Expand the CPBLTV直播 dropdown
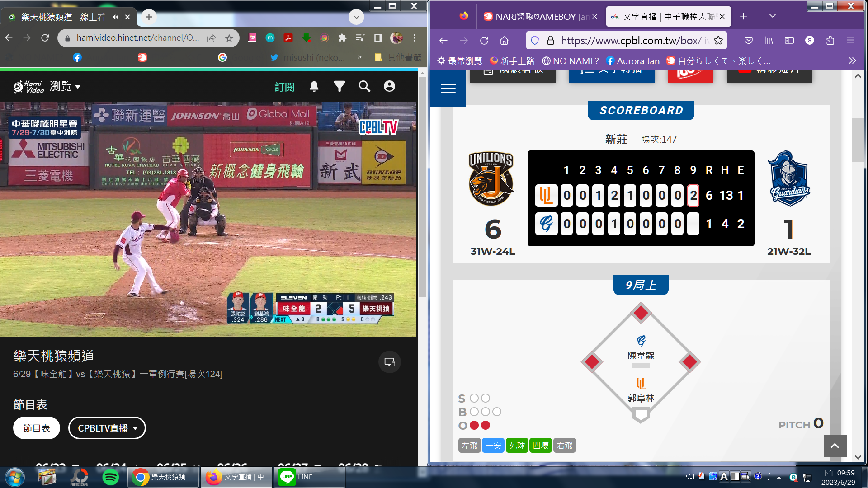Image resolution: width=868 pixels, height=488 pixels. [x=107, y=428]
